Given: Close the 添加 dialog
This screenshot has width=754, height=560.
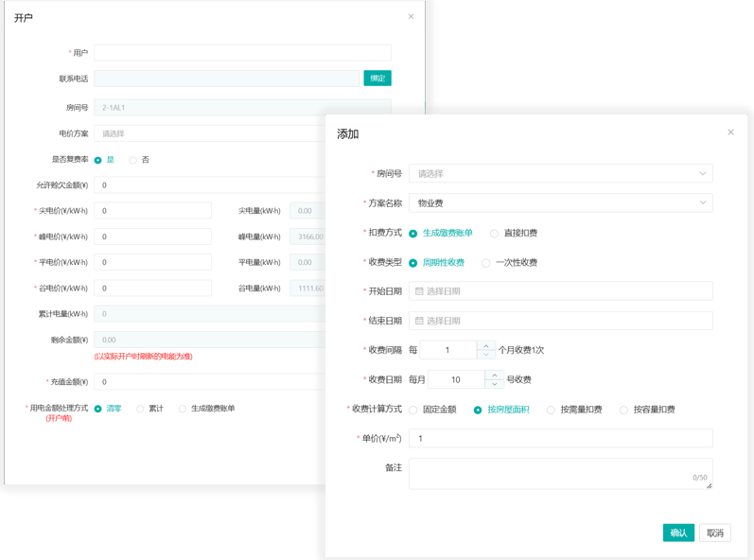Looking at the screenshot, I should tap(730, 132).
